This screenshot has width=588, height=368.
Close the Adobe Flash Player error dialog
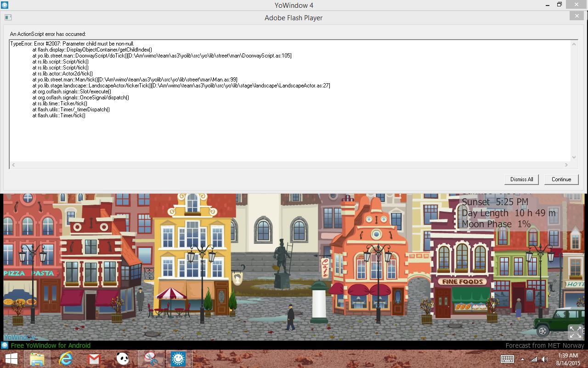click(x=577, y=16)
